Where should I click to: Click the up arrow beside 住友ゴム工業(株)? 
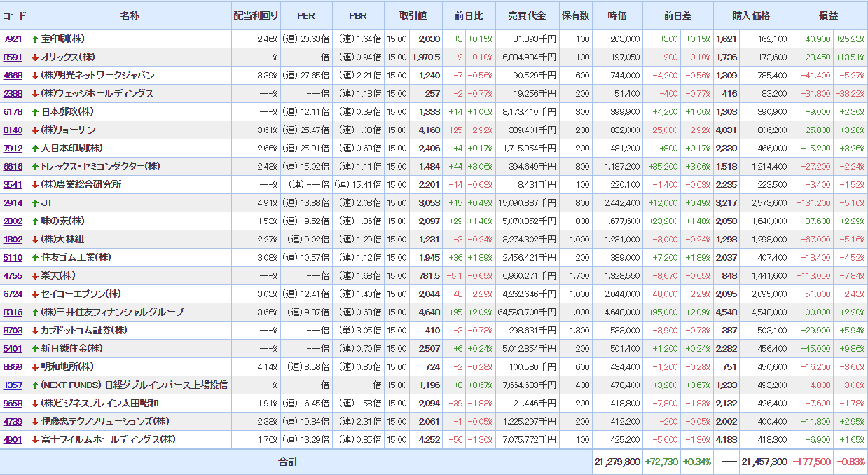(35, 258)
